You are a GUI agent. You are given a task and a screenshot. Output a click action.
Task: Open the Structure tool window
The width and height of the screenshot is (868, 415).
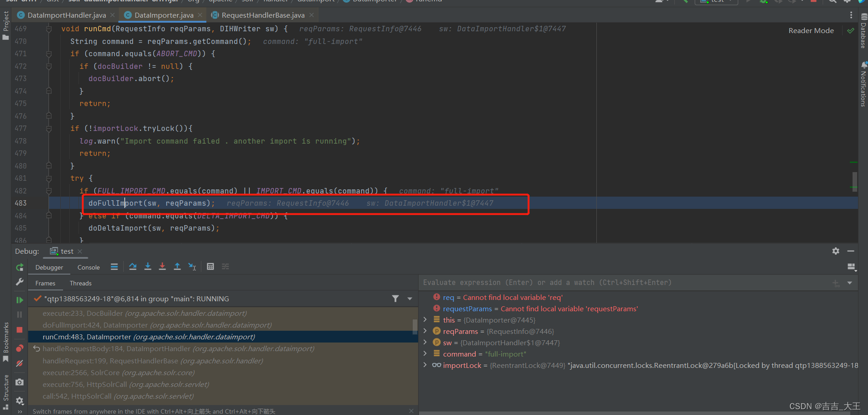click(x=6, y=392)
